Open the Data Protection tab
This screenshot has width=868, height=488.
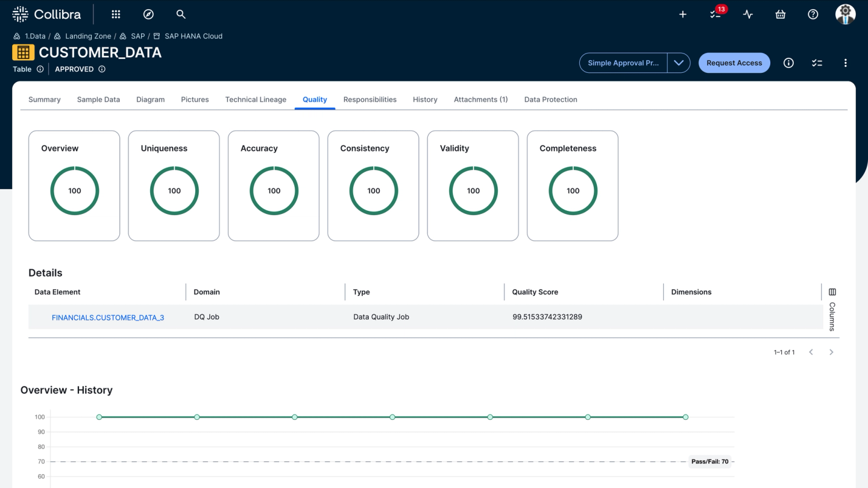tap(550, 99)
